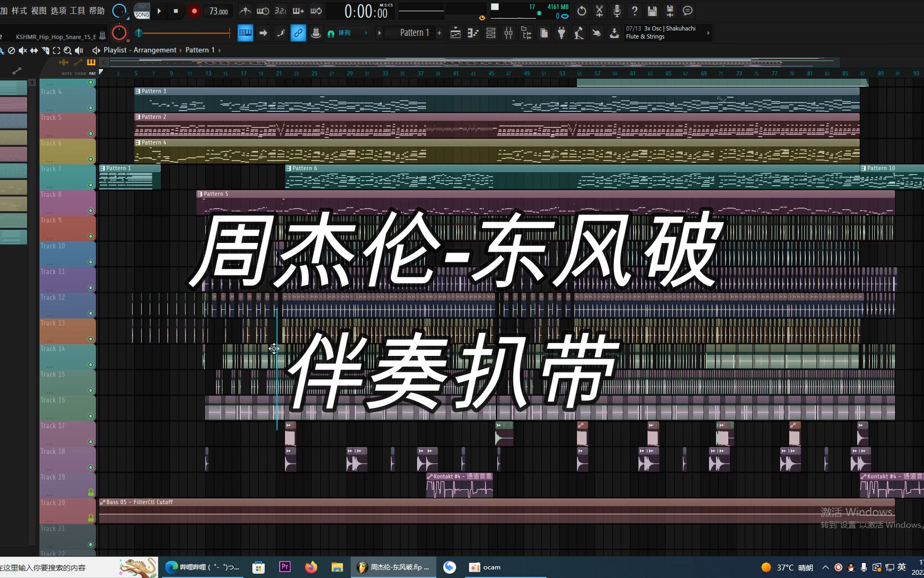
Task: Open the 帮助 menu
Action: 97,11
